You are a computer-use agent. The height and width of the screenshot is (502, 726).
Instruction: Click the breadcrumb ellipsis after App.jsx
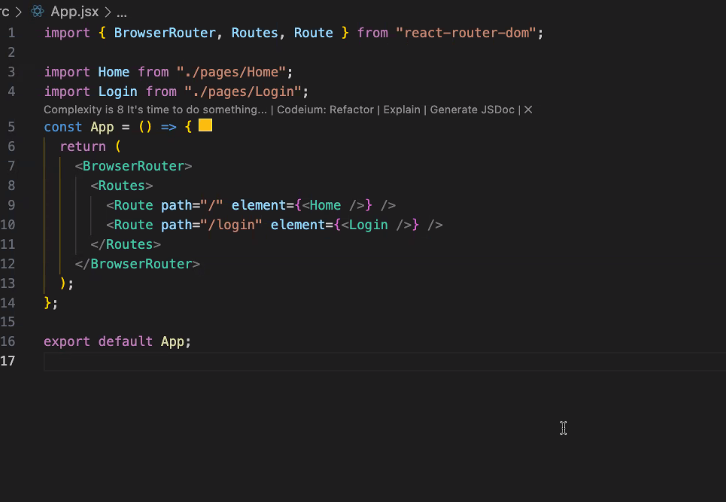(122, 12)
